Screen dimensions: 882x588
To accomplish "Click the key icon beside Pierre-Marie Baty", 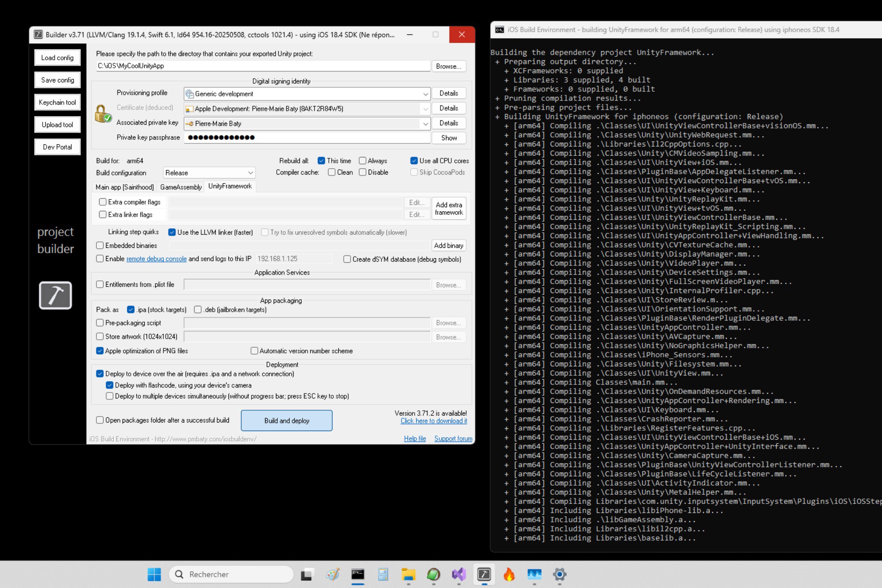I will click(190, 123).
